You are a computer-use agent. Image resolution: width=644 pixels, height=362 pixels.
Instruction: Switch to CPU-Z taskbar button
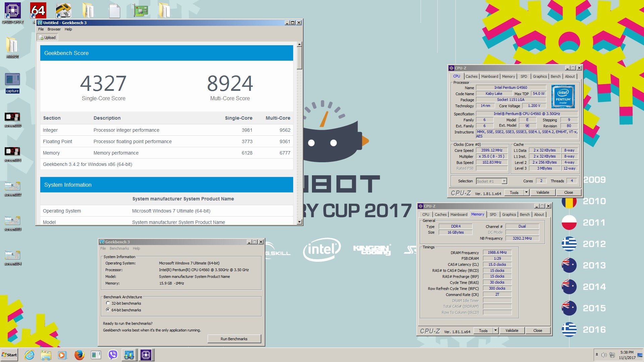[146, 355]
